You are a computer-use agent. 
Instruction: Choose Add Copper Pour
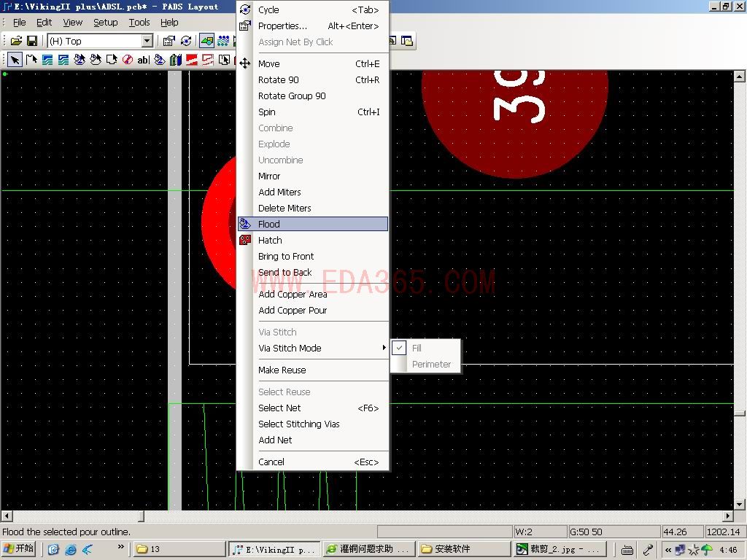313,311
